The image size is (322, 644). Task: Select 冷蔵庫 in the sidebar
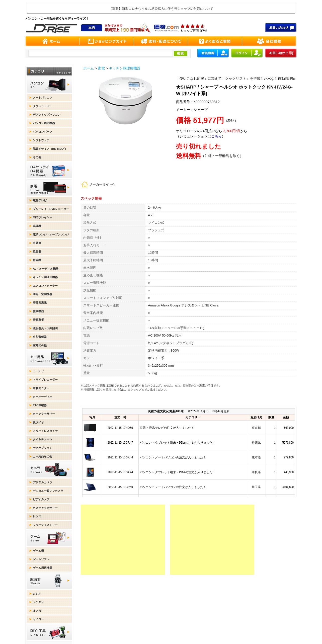pos(49,243)
